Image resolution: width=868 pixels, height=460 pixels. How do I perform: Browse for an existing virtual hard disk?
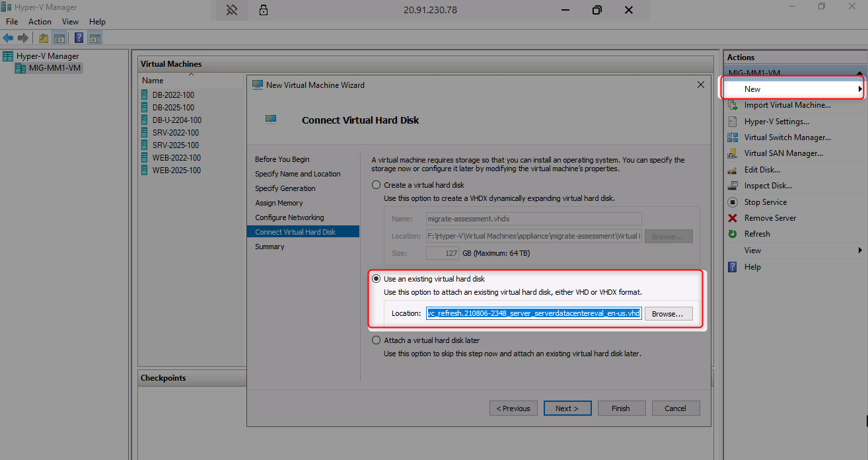tap(668, 314)
